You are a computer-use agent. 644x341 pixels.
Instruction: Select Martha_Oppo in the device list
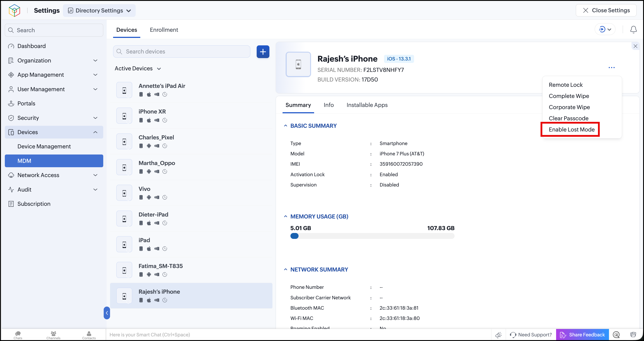pyautogui.click(x=191, y=167)
